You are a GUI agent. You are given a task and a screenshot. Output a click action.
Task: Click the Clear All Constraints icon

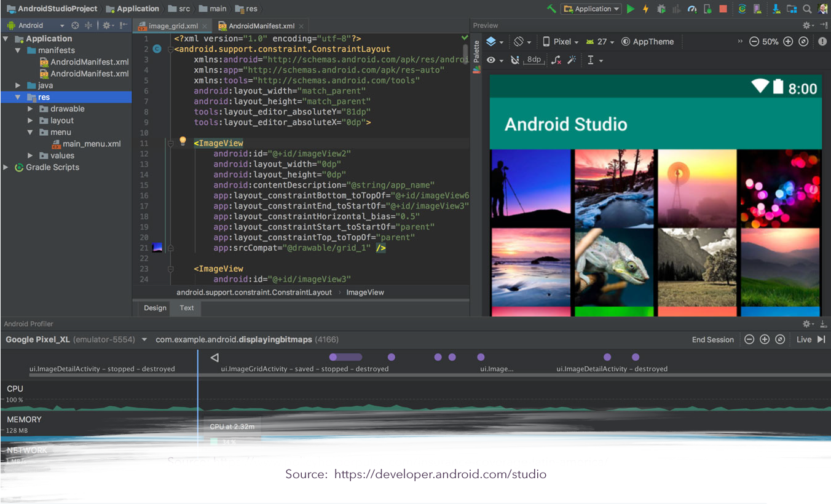[556, 60]
